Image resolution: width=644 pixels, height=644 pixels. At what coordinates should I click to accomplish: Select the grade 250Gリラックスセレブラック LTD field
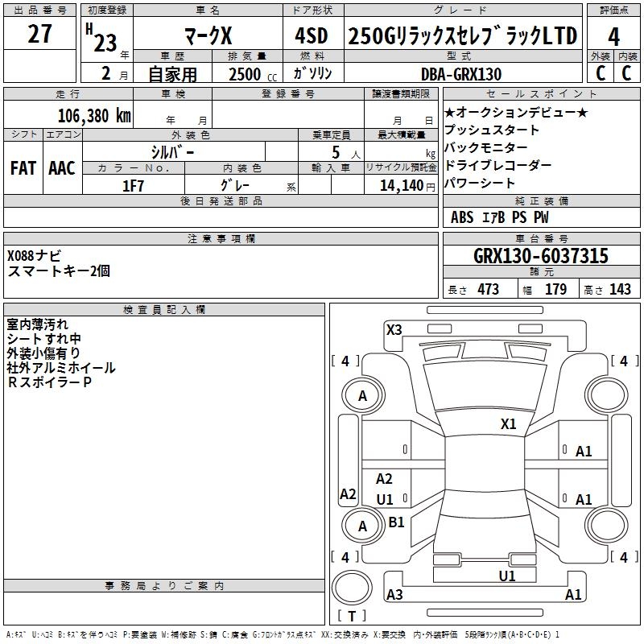(x=462, y=36)
